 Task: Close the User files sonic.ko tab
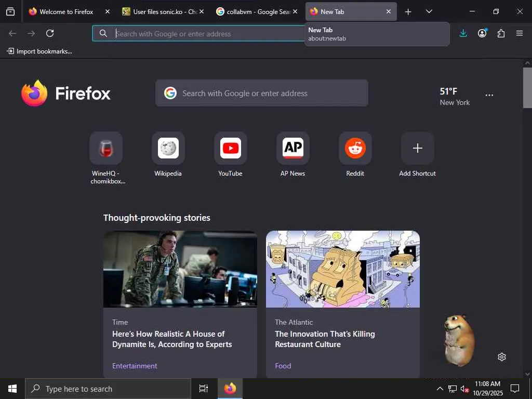[202, 11]
